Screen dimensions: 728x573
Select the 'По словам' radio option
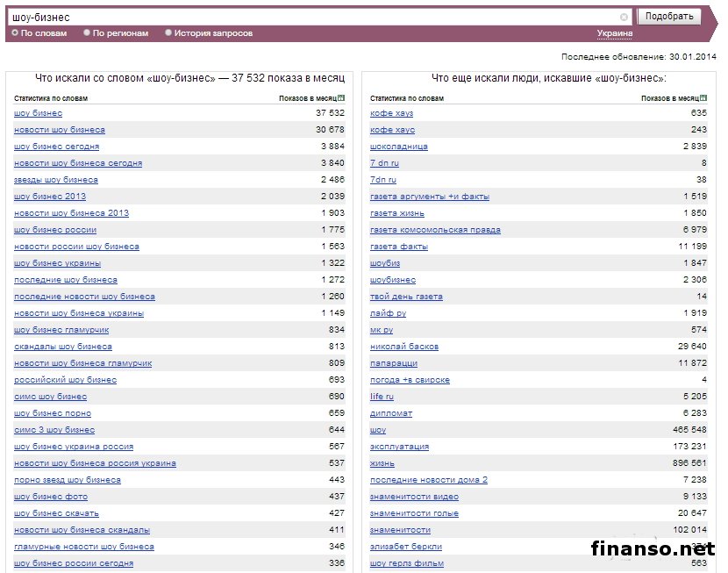tap(15, 33)
